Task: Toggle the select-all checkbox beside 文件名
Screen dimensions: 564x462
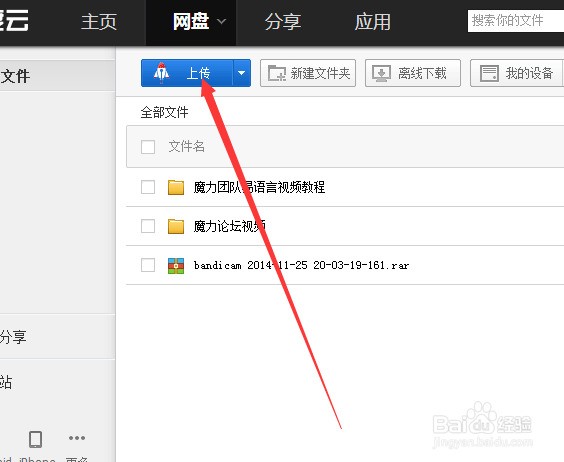Action: [x=148, y=147]
